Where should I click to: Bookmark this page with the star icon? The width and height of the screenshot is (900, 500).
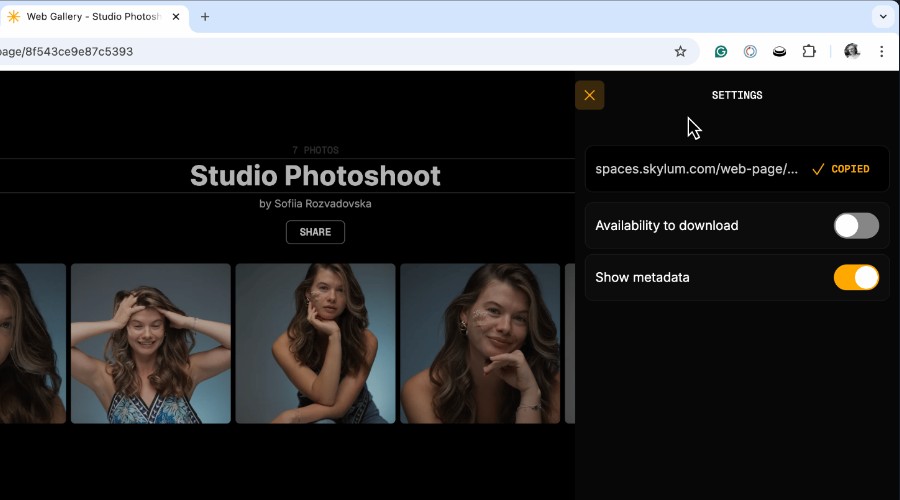click(x=680, y=52)
